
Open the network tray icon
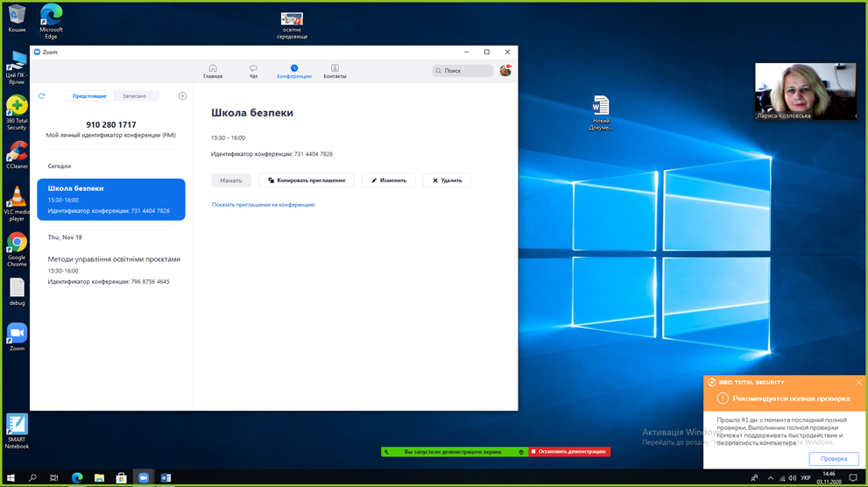(782, 477)
